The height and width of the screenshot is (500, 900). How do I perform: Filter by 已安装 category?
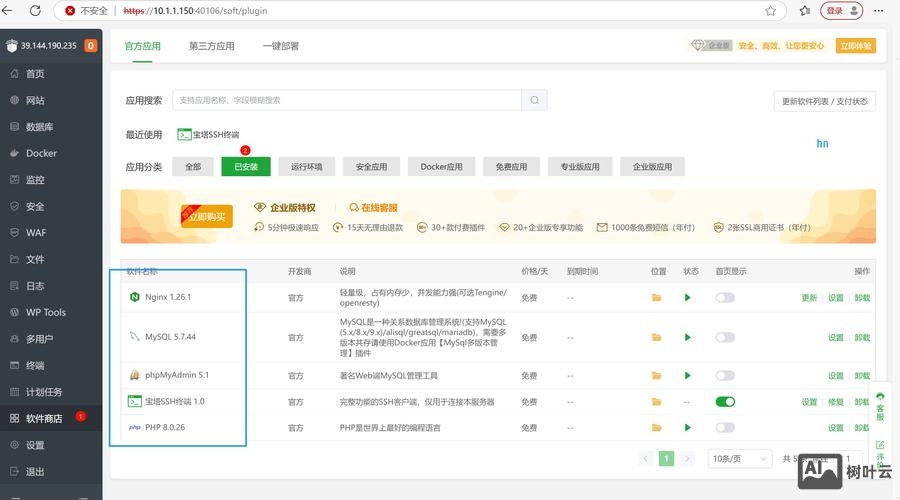[x=246, y=166]
